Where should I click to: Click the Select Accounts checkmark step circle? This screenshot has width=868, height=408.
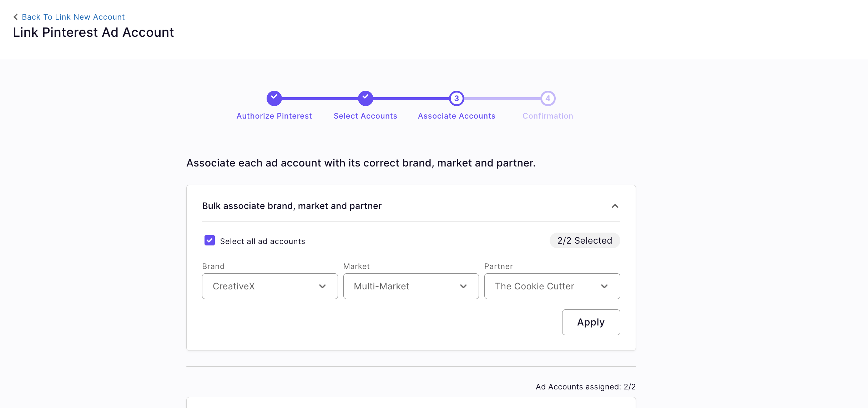pos(365,98)
